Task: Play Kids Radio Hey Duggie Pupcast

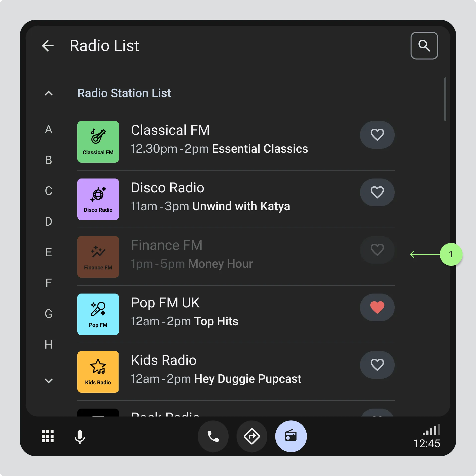Action: pos(236,372)
